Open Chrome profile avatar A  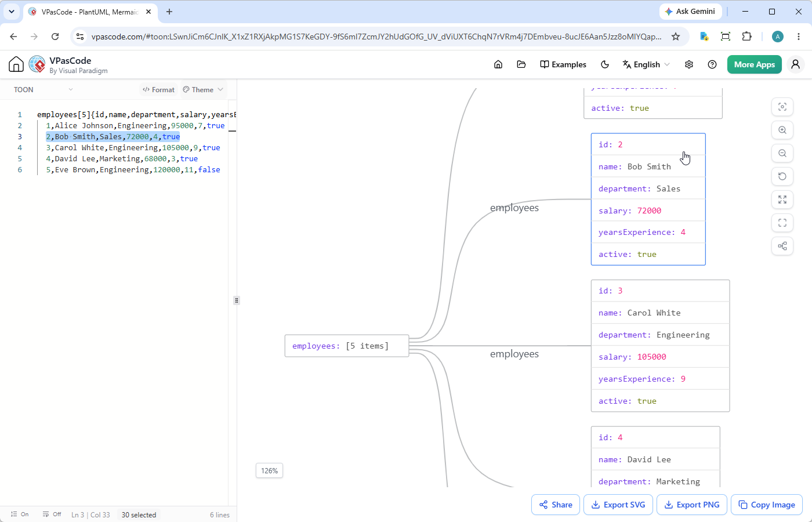coord(778,37)
